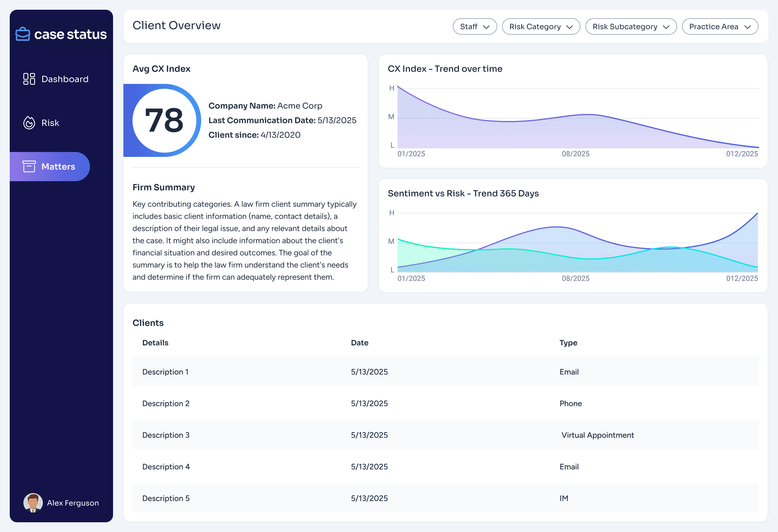
Task: Go to the Dashboard menu item
Action: [65, 79]
